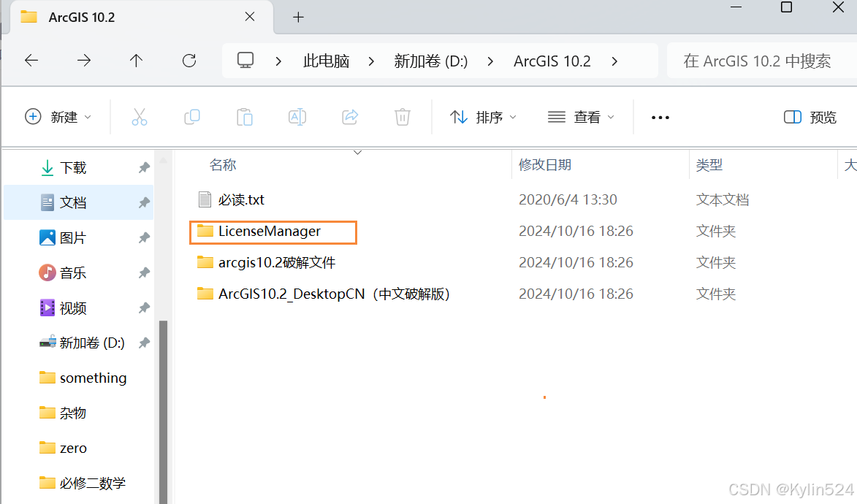Expand chevron after 新加卷 (D:) breadcrumb
The height and width of the screenshot is (504, 857).
point(490,61)
